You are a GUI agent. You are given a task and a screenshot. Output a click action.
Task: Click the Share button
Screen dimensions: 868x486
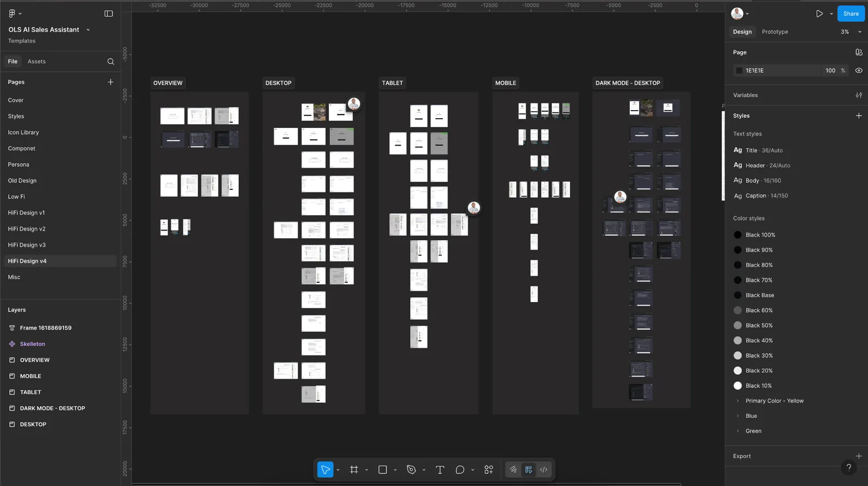click(x=851, y=14)
